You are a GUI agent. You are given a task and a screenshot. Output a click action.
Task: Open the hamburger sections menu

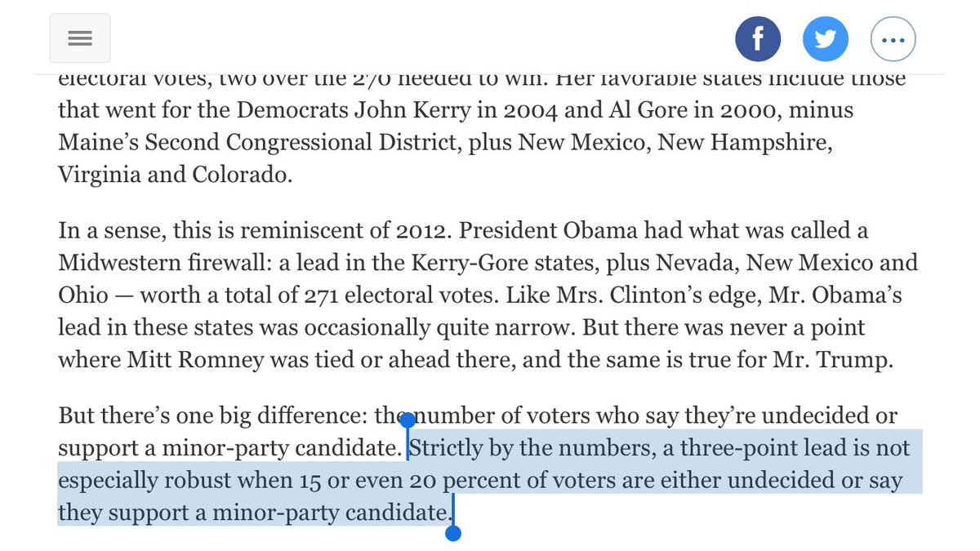pos(80,38)
